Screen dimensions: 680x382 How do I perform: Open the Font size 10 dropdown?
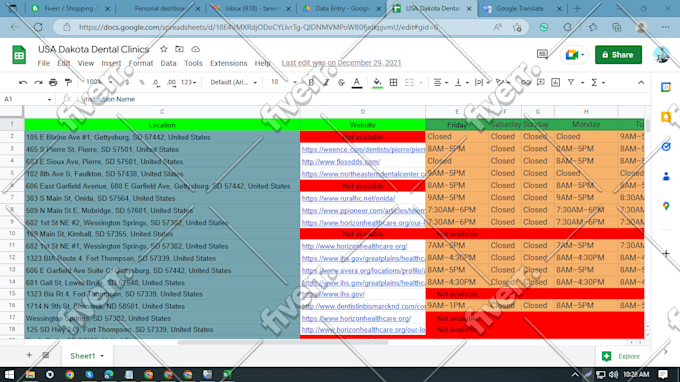click(x=284, y=82)
